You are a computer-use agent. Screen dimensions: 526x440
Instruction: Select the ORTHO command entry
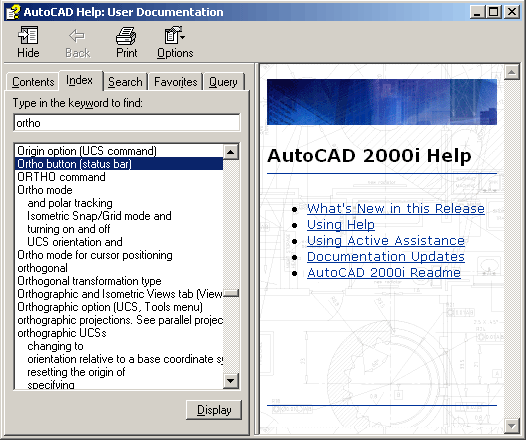click(119, 177)
